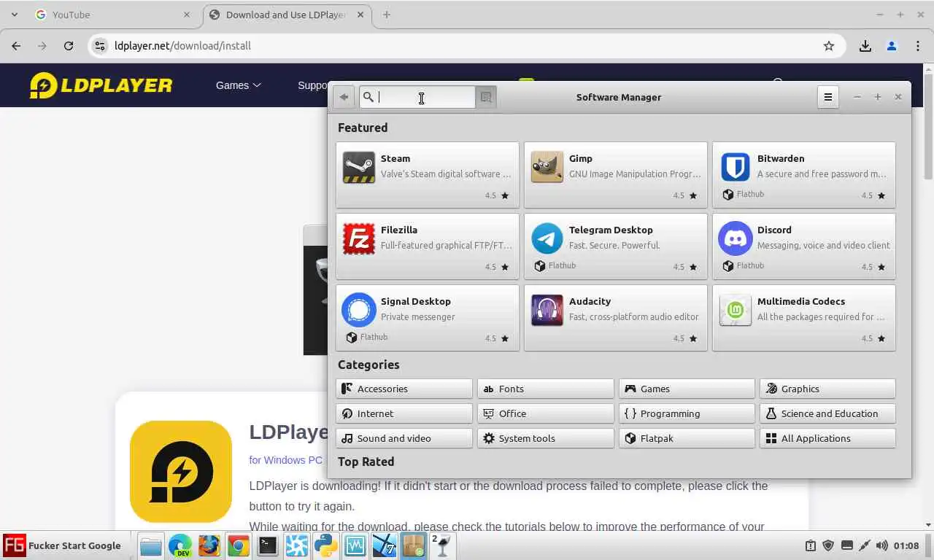This screenshot has height=560, width=934.
Task: Browse the System tools category
Action: pos(546,438)
